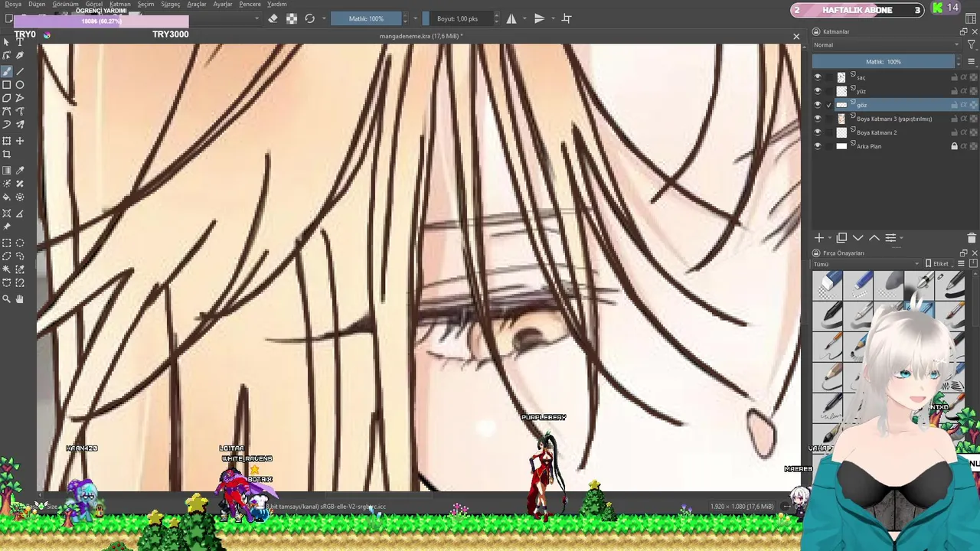Open the Normal blending mode dropdown

[886, 44]
